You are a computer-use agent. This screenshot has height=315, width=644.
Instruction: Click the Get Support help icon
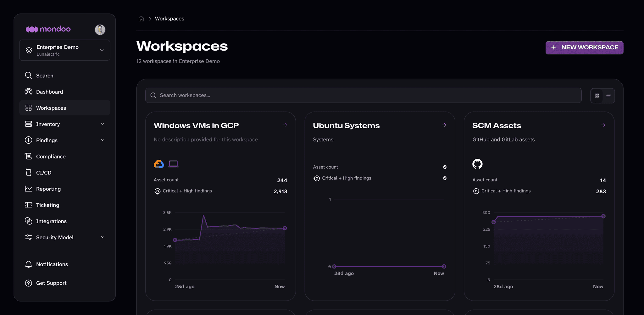click(28, 283)
